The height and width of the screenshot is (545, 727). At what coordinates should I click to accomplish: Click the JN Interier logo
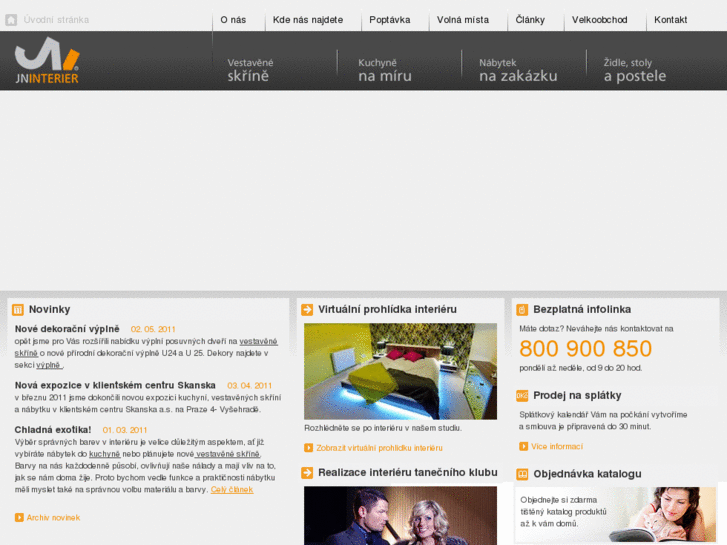tap(47, 61)
